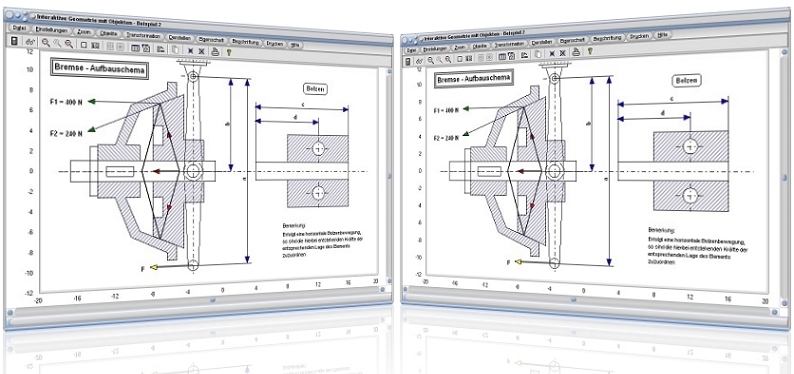This screenshot has width=794, height=374.
Task: Open the Zoom menu in the left window
Action: tap(84, 32)
